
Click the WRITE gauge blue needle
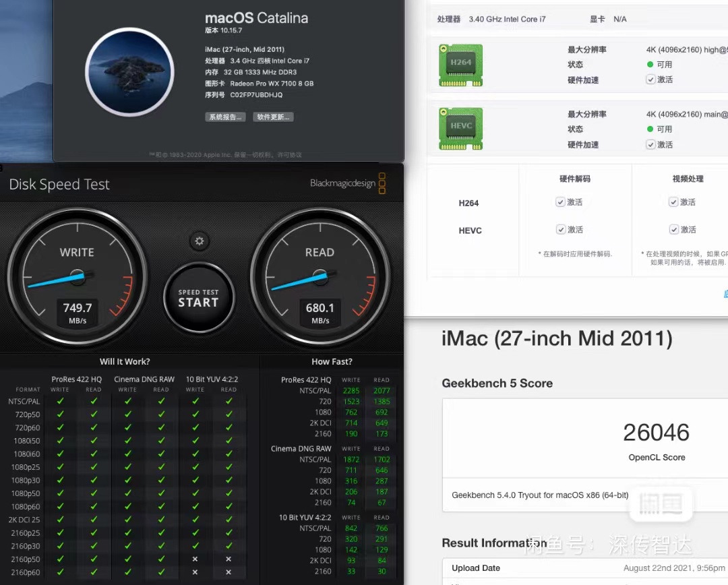click(x=56, y=280)
